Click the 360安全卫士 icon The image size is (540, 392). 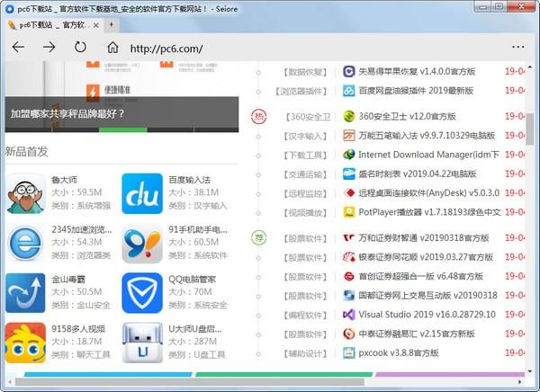[349, 116]
